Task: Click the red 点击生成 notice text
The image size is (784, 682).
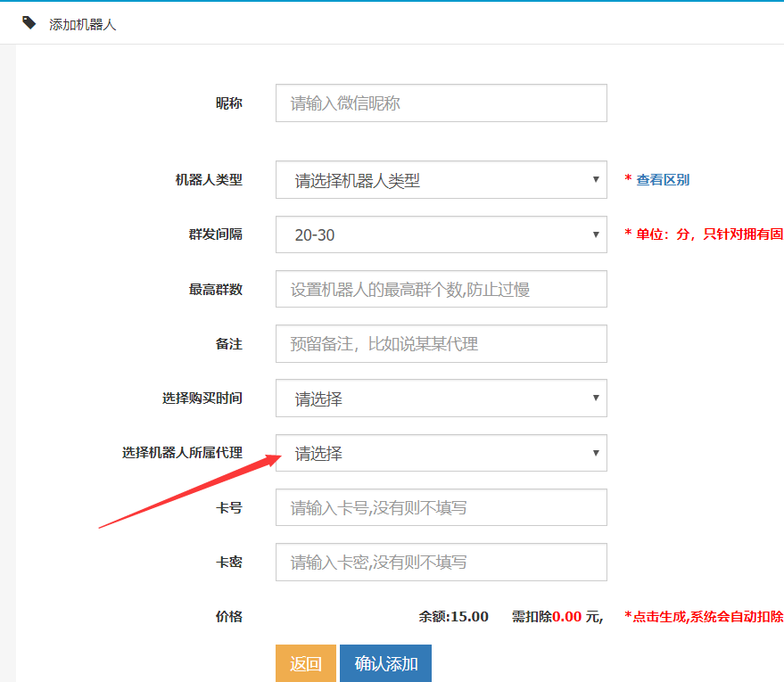Action: pyautogui.click(x=704, y=617)
